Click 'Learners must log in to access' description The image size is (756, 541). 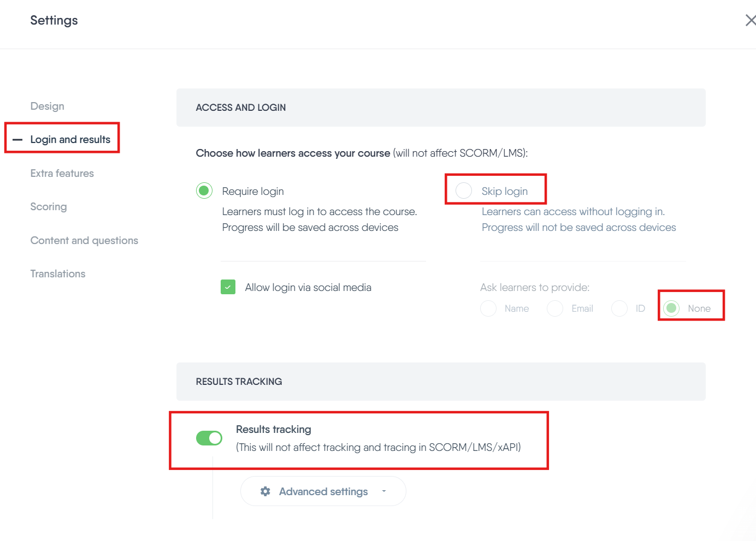(x=320, y=211)
